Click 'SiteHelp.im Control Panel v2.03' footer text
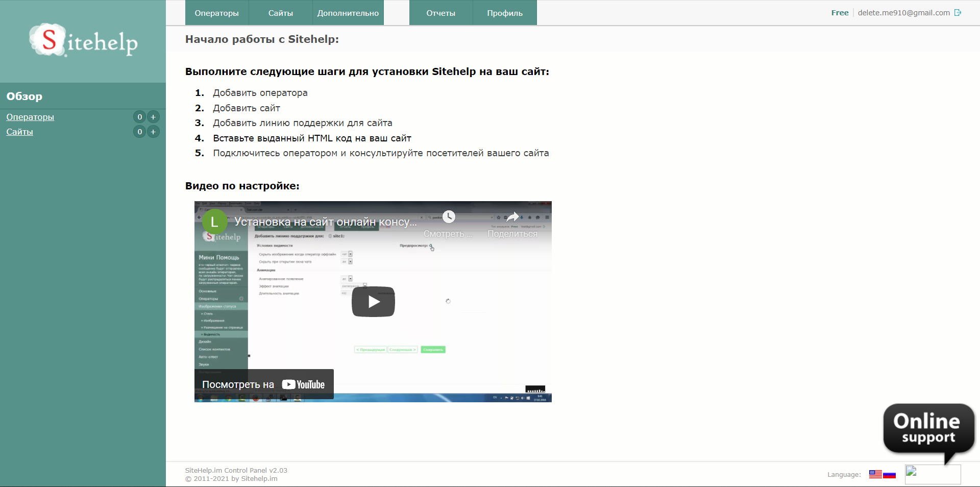This screenshot has height=487, width=980. pyautogui.click(x=236, y=471)
